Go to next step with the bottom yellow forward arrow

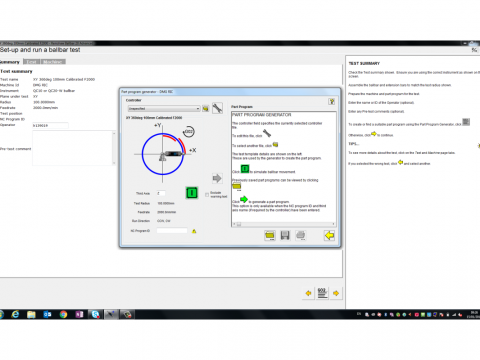coord(336,293)
